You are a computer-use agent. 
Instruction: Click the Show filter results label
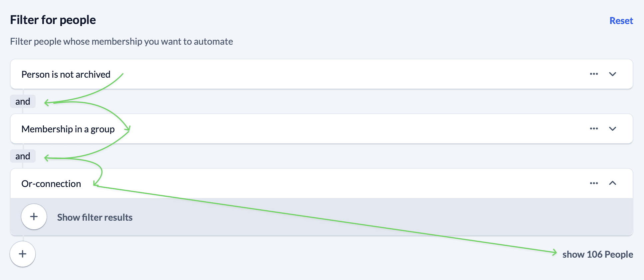pos(95,217)
